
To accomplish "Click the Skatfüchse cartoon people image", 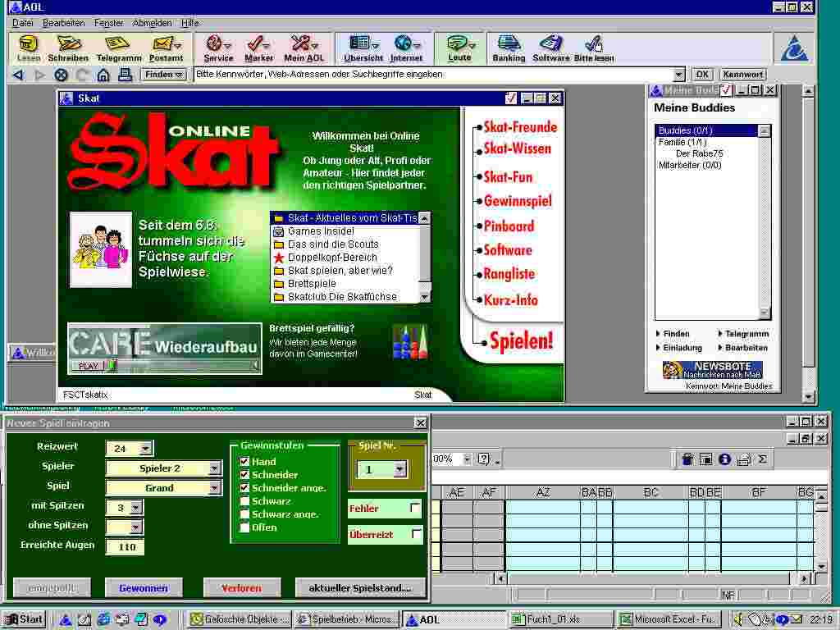I will (101, 249).
